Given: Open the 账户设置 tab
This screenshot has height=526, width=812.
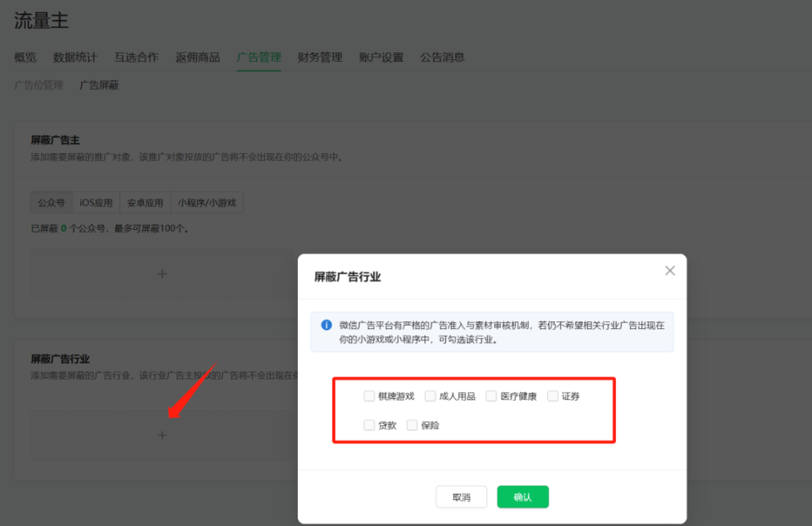Looking at the screenshot, I should point(381,57).
